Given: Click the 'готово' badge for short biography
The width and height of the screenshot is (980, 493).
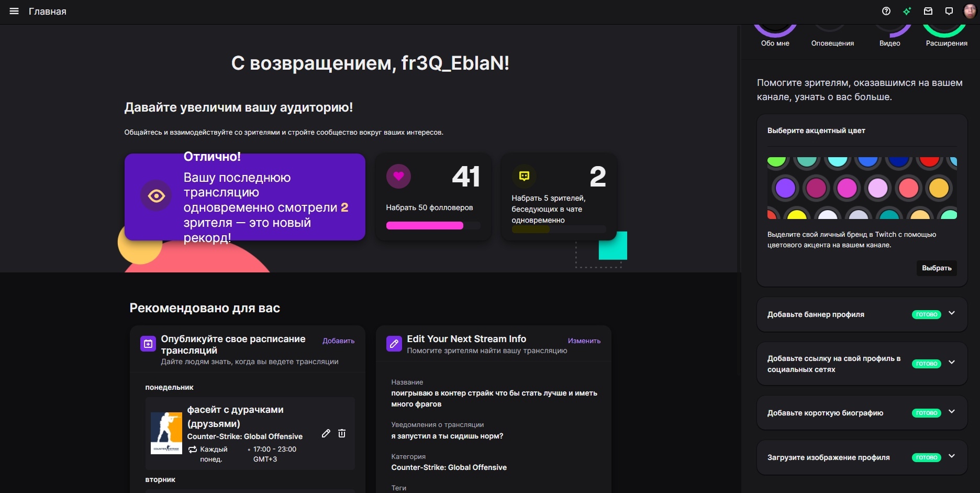Looking at the screenshot, I should pyautogui.click(x=927, y=413).
